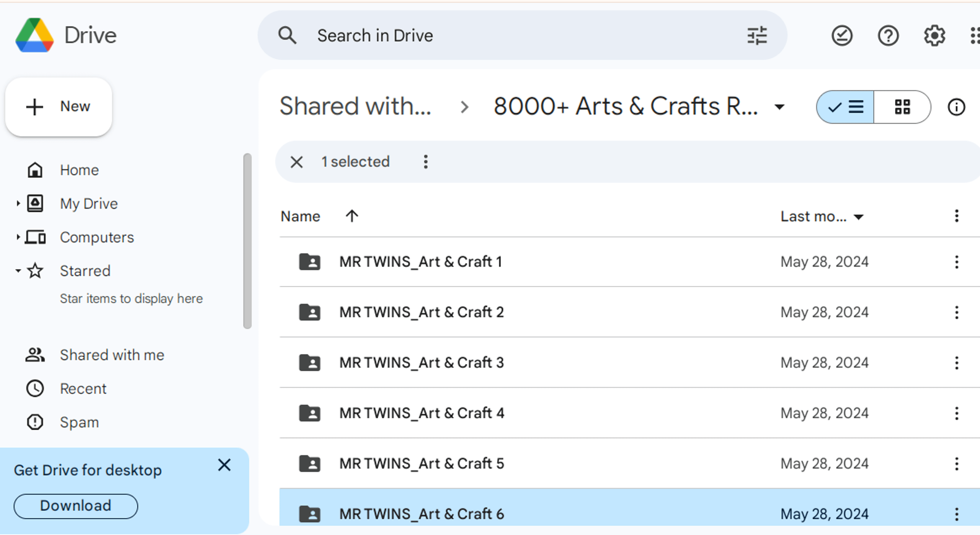Select the MR TWINS_Art & Craft 5 row
The height and width of the screenshot is (535, 980).
[x=630, y=463]
